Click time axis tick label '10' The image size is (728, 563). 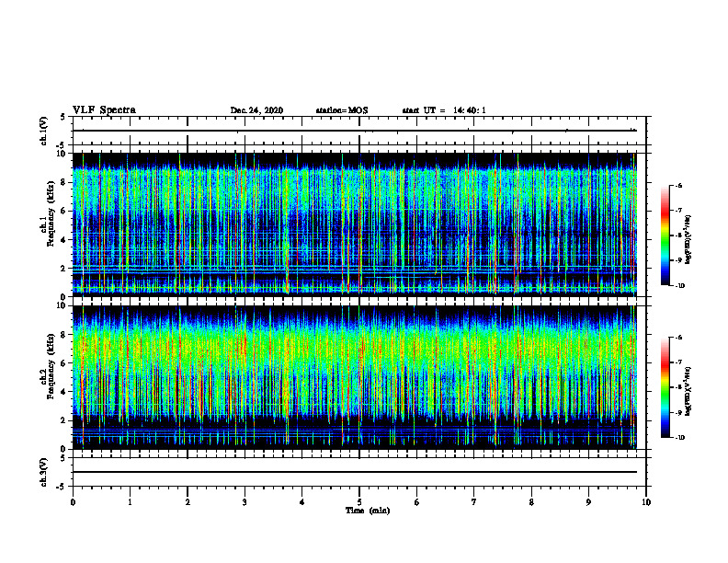[x=646, y=502]
